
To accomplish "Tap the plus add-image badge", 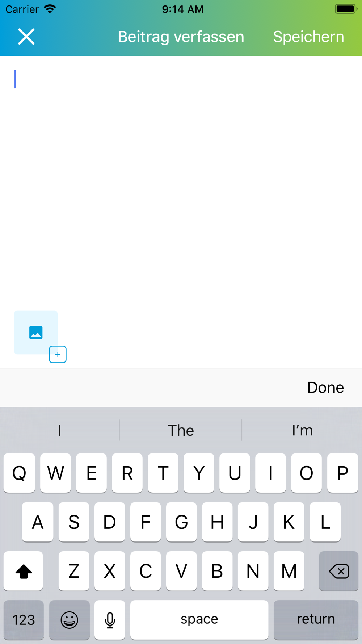I will [58, 354].
